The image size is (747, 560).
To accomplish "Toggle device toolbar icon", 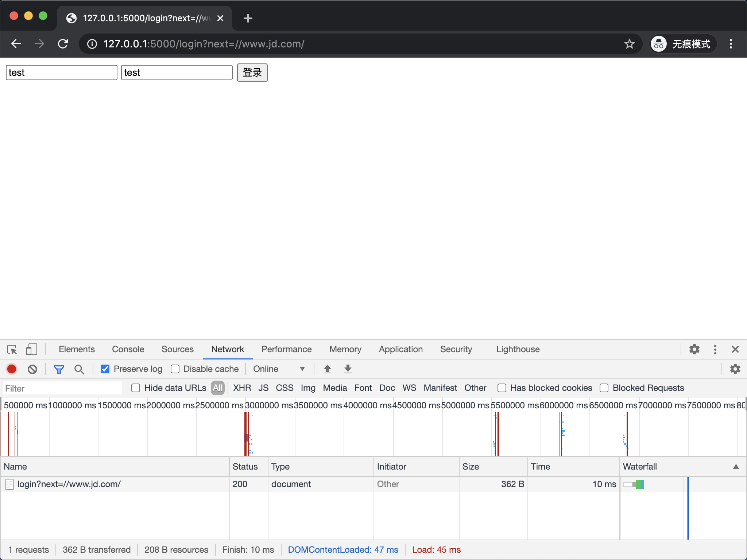I will pyautogui.click(x=32, y=349).
